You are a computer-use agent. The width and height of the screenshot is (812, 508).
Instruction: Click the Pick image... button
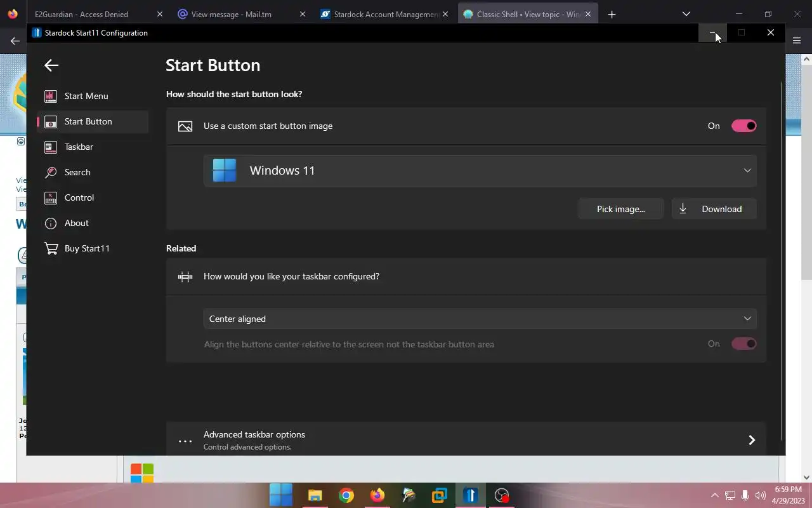[x=620, y=209]
